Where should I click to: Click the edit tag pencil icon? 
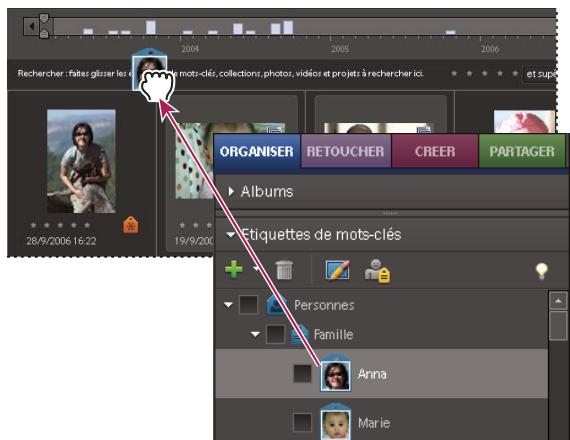pos(338,270)
